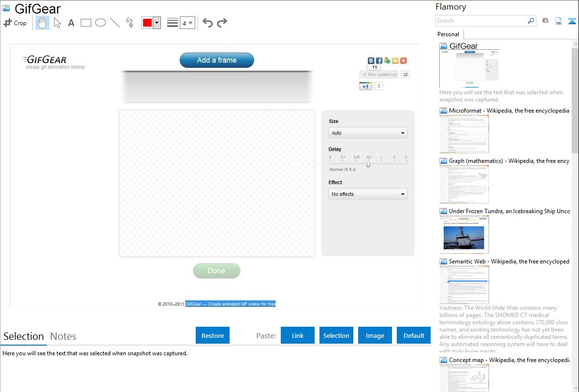
Task: Click the GifGear logo on the page
Action: [x=44, y=60]
